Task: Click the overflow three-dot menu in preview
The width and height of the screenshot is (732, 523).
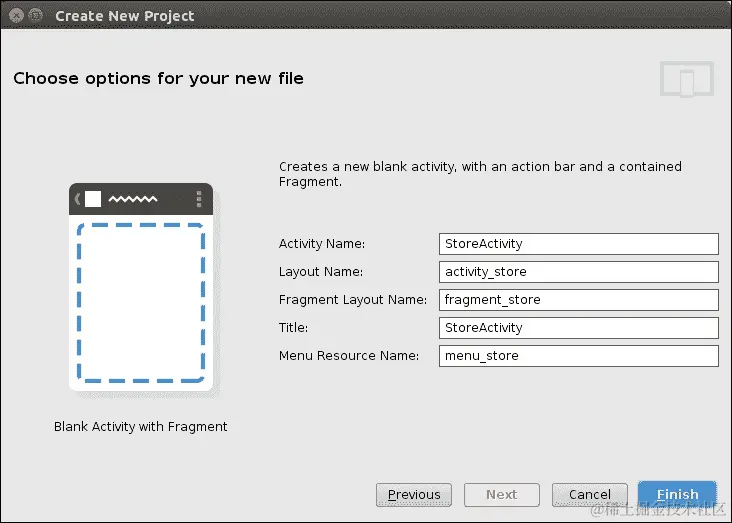Action: tap(199, 199)
